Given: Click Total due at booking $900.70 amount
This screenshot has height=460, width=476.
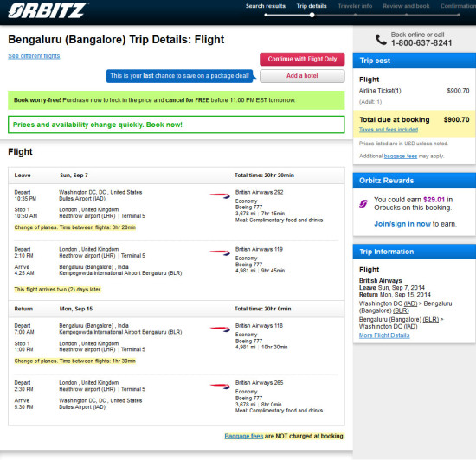Looking at the screenshot, I should click(x=456, y=119).
